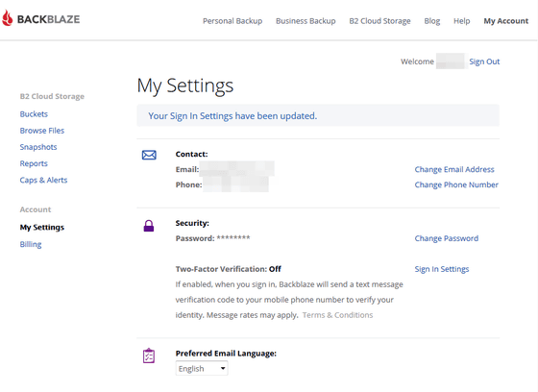The image size is (538, 392).
Task: Go to Snapshots in the sidebar
Action: [38, 147]
